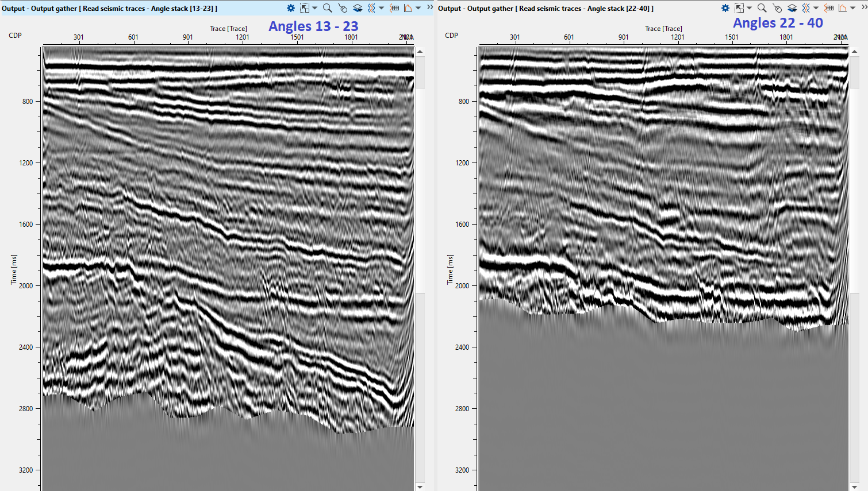Screen dimensions: 868x491
Task: Expand wiggle display dropdown arrow in right panel
Action: pyautogui.click(x=816, y=8)
